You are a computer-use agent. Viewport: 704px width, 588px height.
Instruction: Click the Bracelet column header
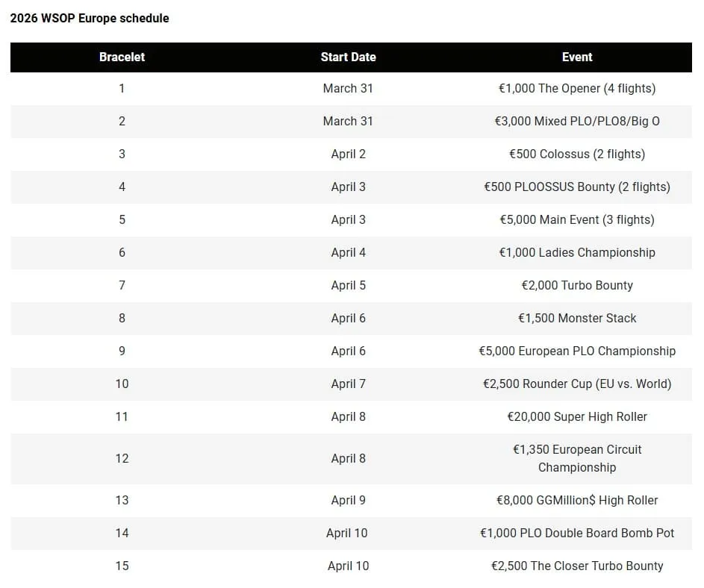click(x=122, y=57)
